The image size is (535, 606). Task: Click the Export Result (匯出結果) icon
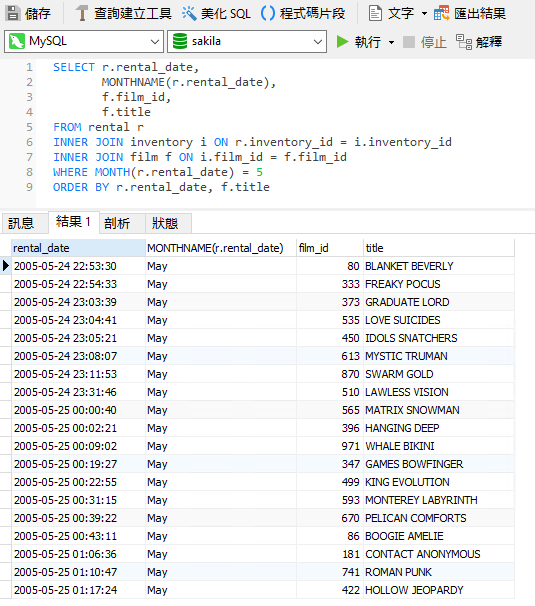(441, 13)
